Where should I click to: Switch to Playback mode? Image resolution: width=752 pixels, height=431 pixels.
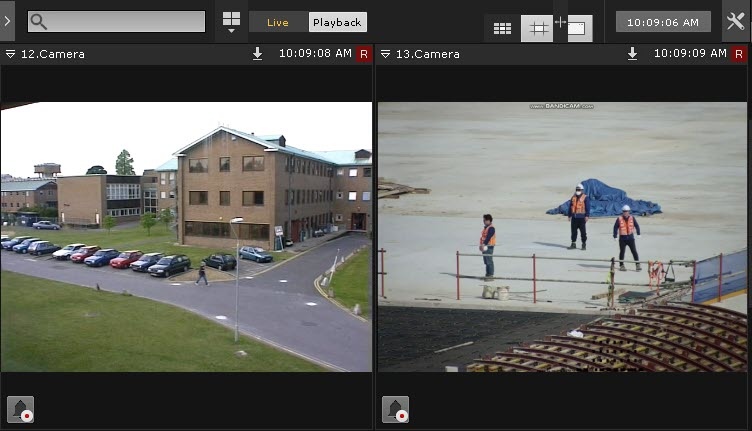pyautogui.click(x=337, y=23)
